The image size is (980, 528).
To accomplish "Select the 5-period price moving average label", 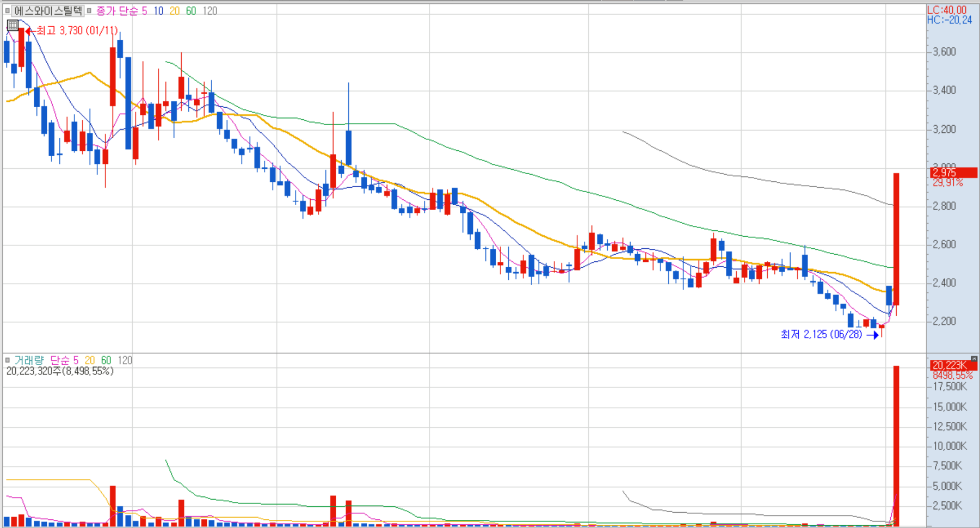I will coord(144,11).
